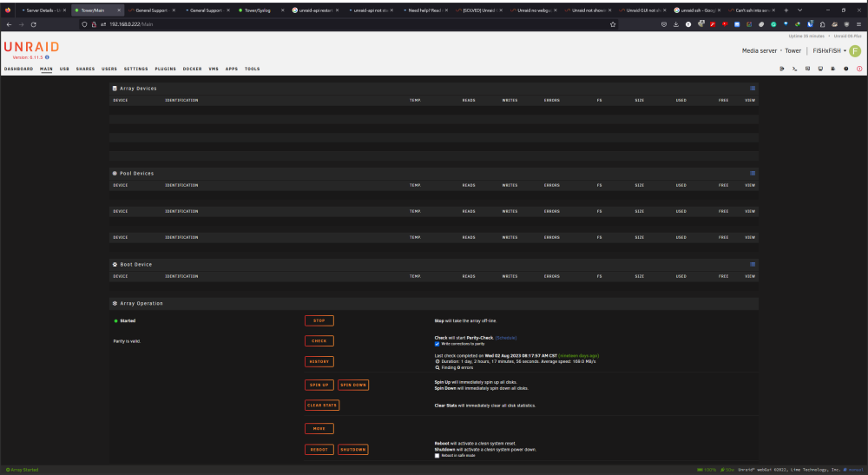Screen dimensions: 868x475
Task: Open the system Info monitor icon
Action: click(x=820, y=69)
